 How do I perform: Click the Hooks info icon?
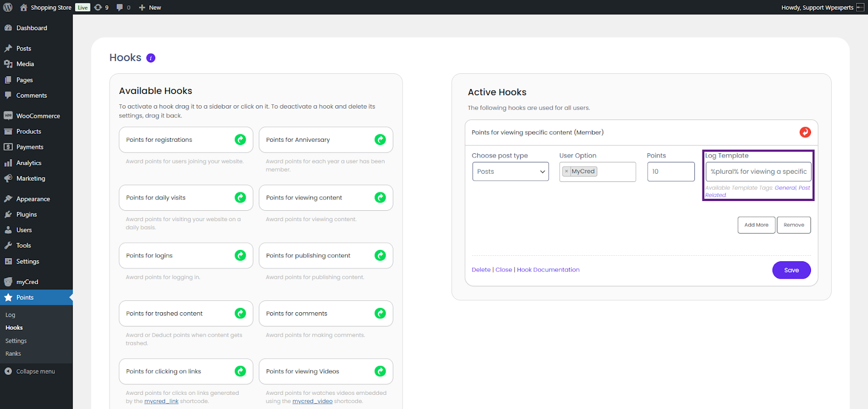(x=151, y=58)
